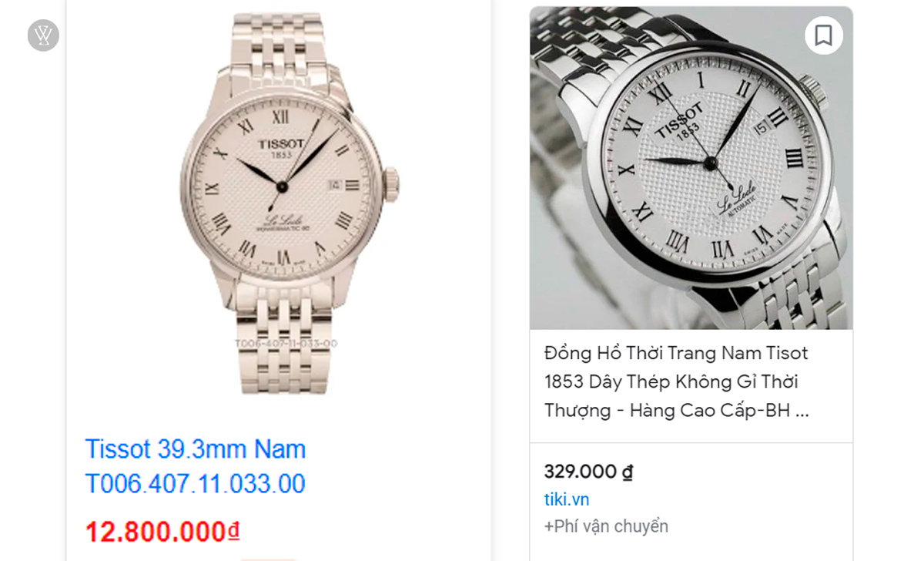Open the listing titled Đồng Hồ Thời Trang Nam Tisot
The height and width of the screenshot is (561, 924).
pyautogui.click(x=676, y=353)
